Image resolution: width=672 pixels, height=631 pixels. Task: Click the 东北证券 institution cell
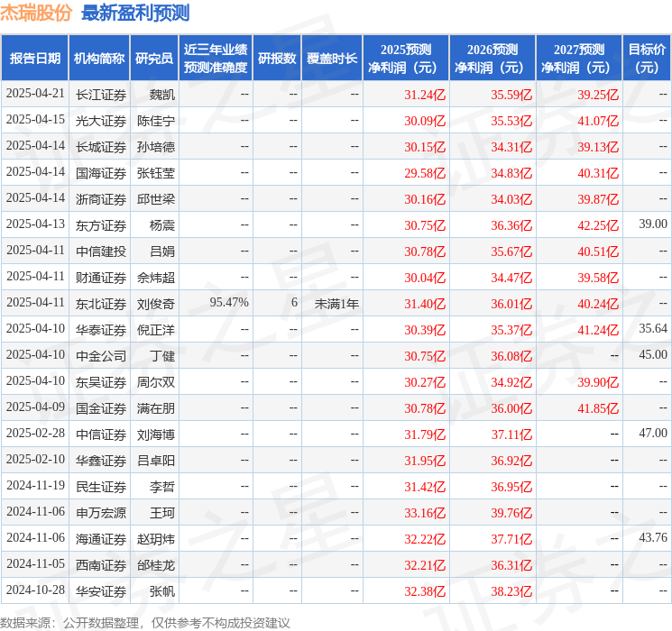pyautogui.click(x=101, y=304)
